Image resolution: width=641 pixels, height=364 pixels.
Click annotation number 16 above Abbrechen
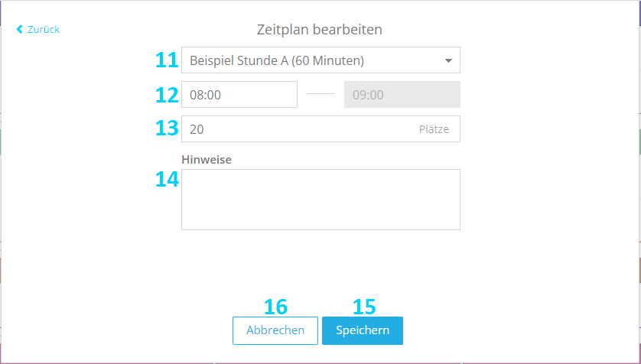point(275,307)
